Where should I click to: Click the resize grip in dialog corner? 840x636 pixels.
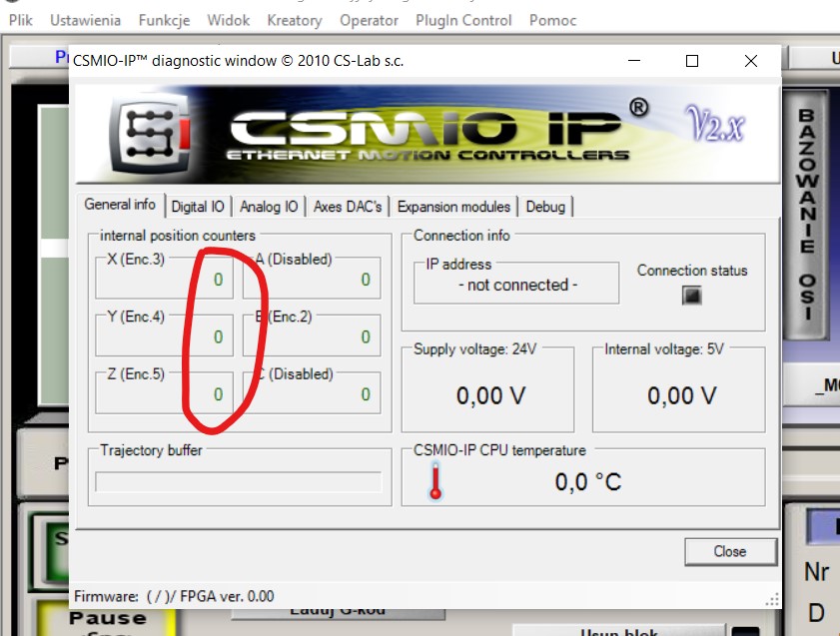point(771,600)
